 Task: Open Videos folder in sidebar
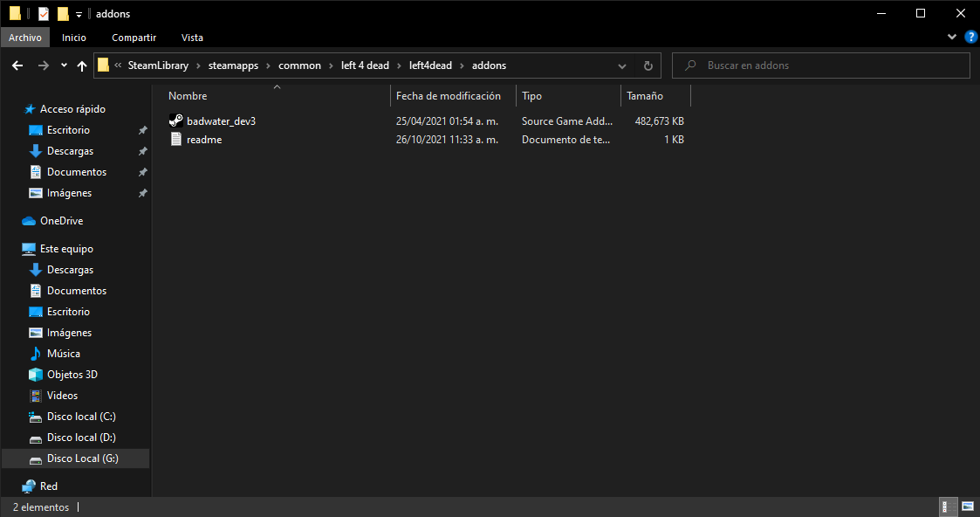point(62,396)
